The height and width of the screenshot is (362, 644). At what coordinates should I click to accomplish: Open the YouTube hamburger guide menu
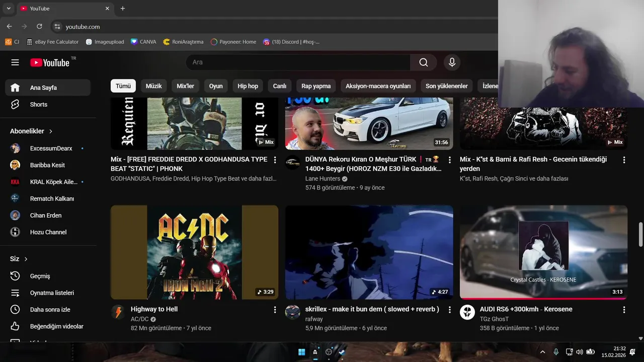coord(15,62)
